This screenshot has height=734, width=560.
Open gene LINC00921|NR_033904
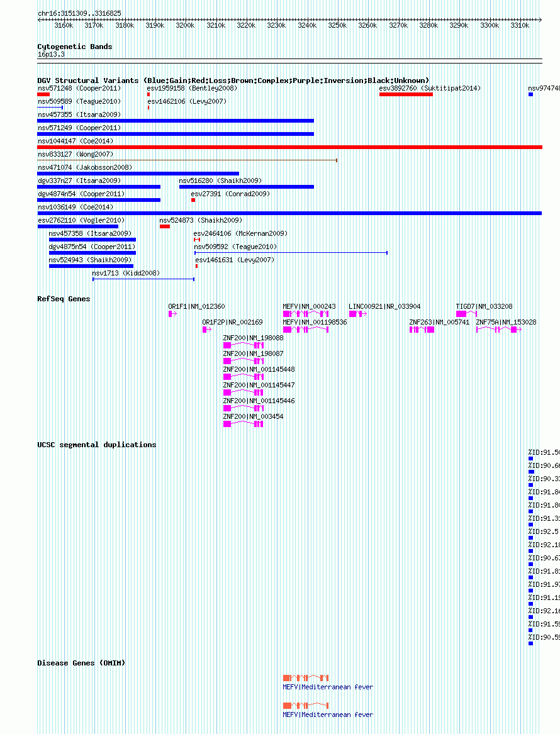pos(384,306)
